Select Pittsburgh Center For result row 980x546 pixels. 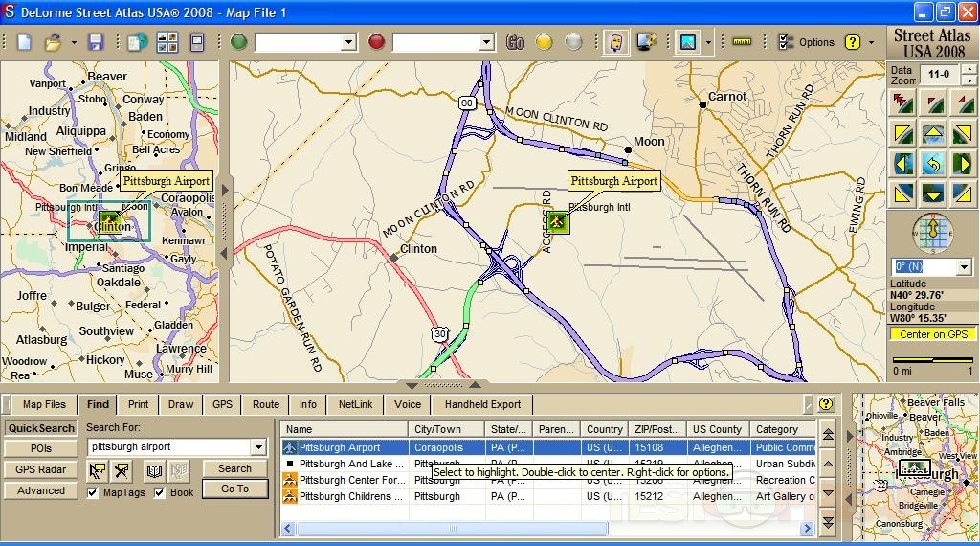[x=352, y=480]
